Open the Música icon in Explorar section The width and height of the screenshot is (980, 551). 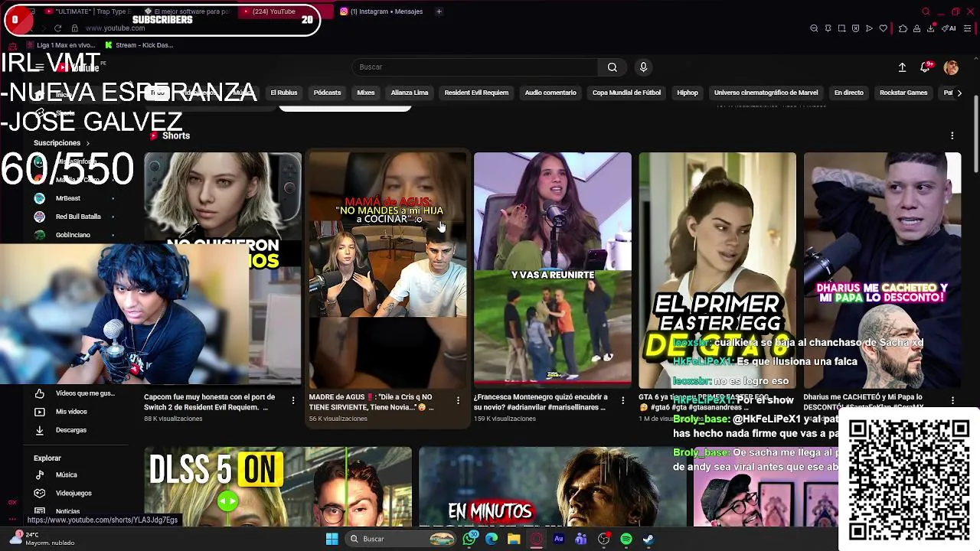(x=40, y=475)
